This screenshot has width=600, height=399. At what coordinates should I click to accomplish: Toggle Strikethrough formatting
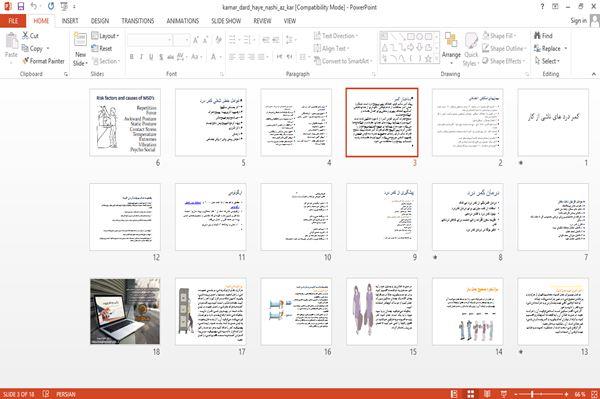click(170, 57)
